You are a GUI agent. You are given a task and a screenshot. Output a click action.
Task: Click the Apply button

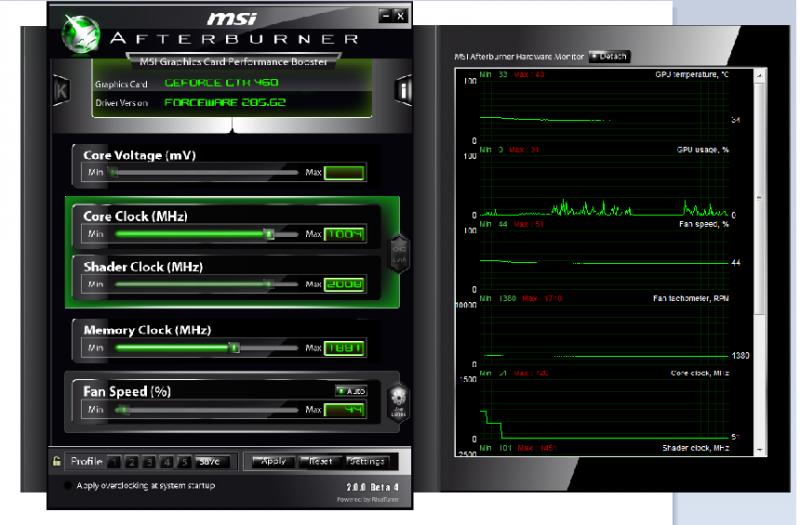pyautogui.click(x=273, y=461)
